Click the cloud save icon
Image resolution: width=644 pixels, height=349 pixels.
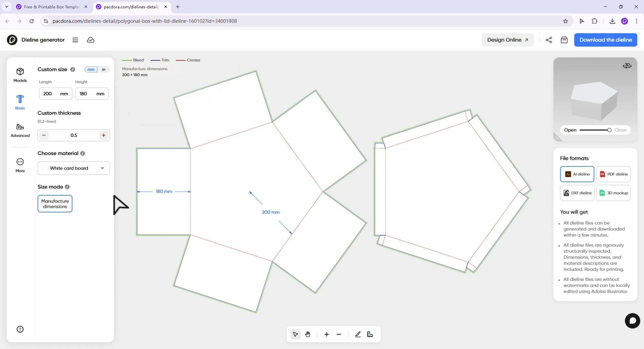(x=91, y=40)
